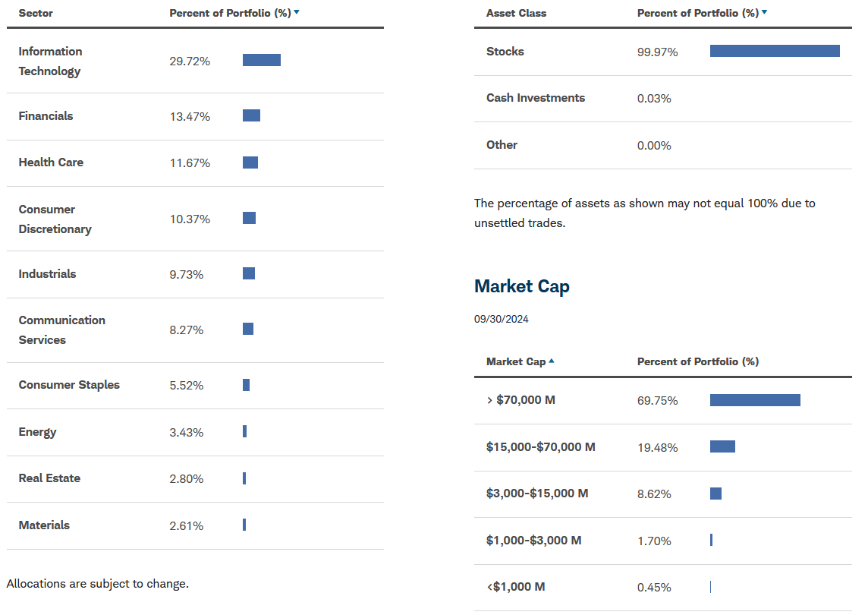Viewport: 868px width, 615px height.
Task: Select the Health Care sector label
Action: [51, 162]
